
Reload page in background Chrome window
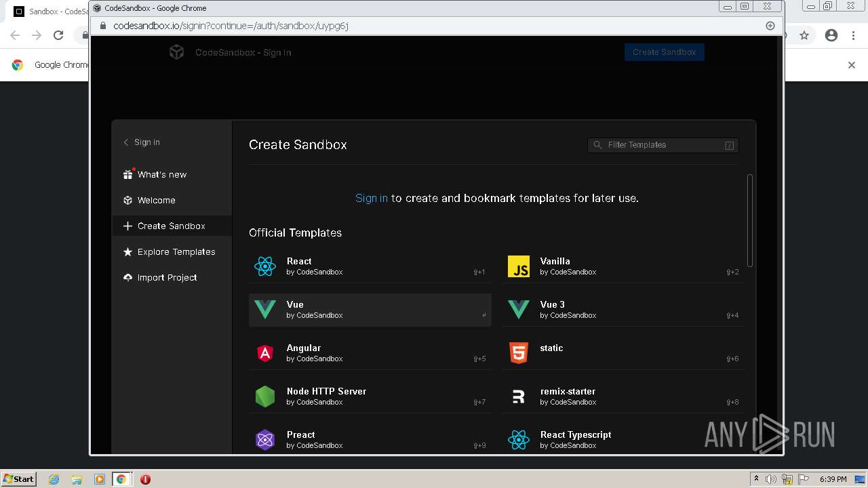(x=58, y=35)
